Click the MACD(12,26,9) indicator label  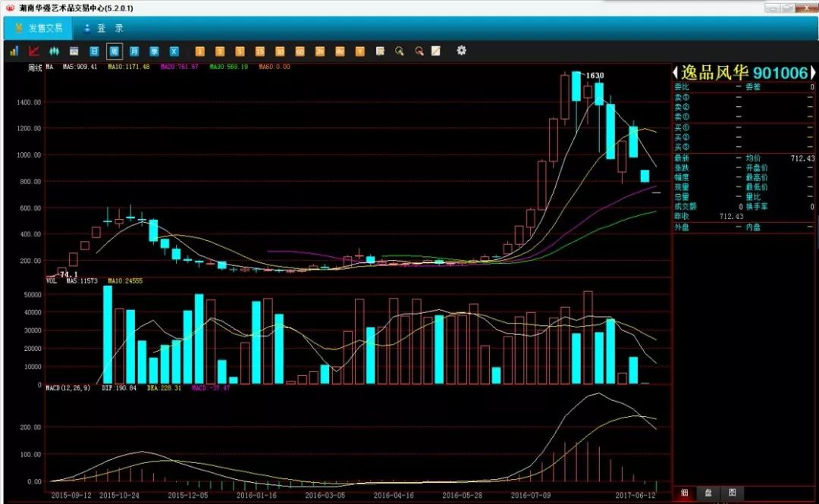click(68, 388)
